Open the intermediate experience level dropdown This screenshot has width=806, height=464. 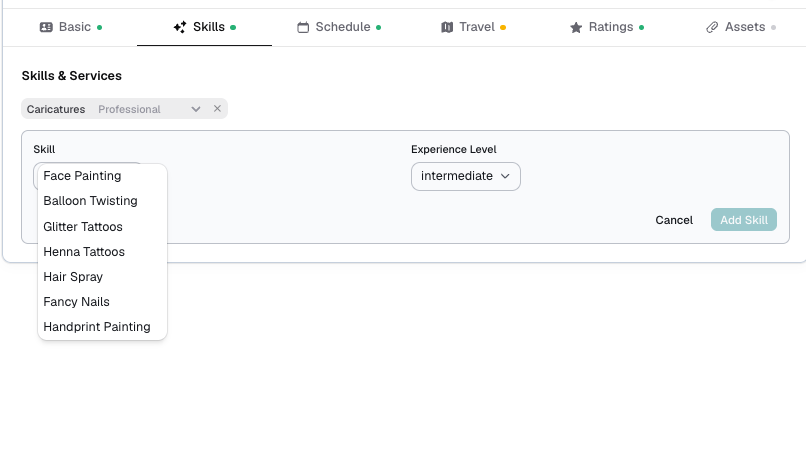click(466, 176)
